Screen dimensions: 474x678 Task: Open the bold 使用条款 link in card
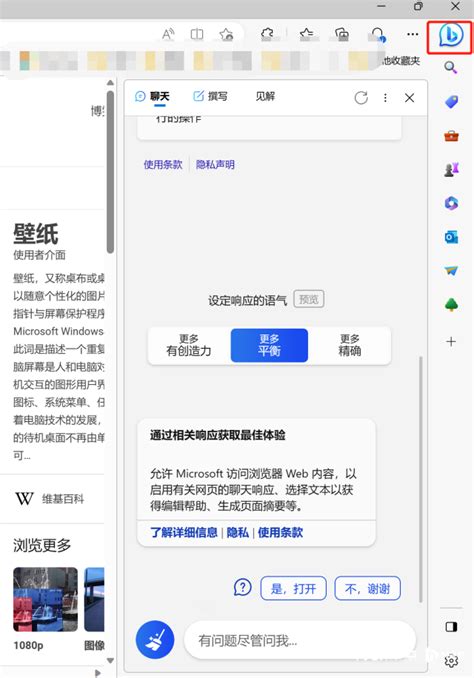(280, 532)
